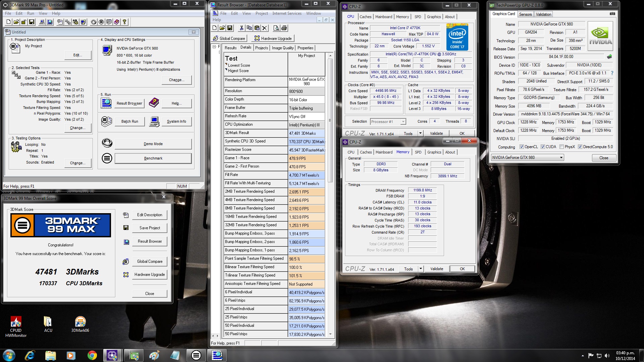Switch to SPD tab in CPU-Z Memory window

tap(418, 152)
